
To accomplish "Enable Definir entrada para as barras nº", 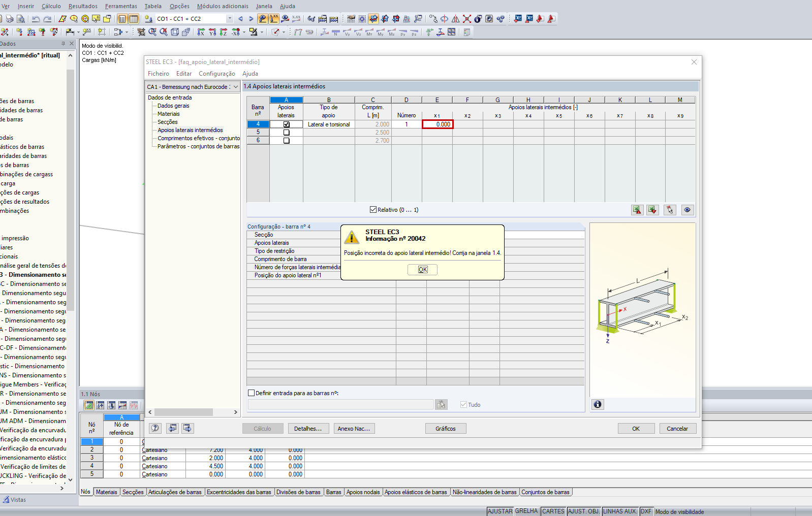I will 251,393.
